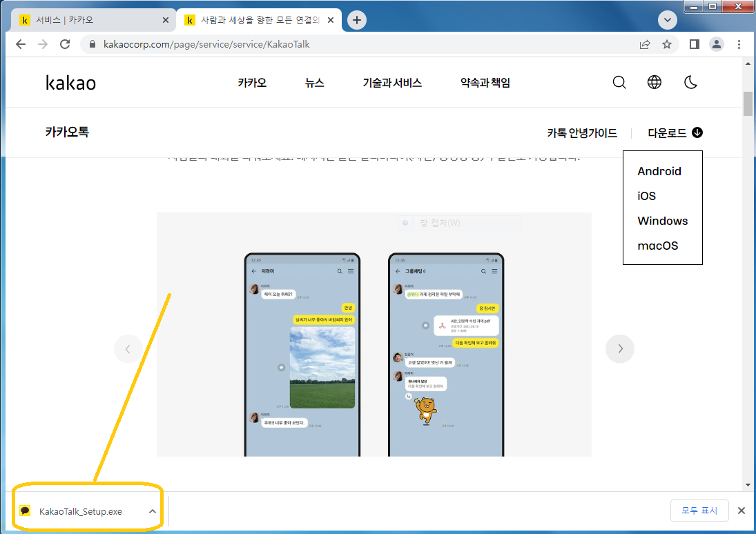Open the Chrome profile avatar
Viewport: 756px width, 534px height.
point(717,44)
